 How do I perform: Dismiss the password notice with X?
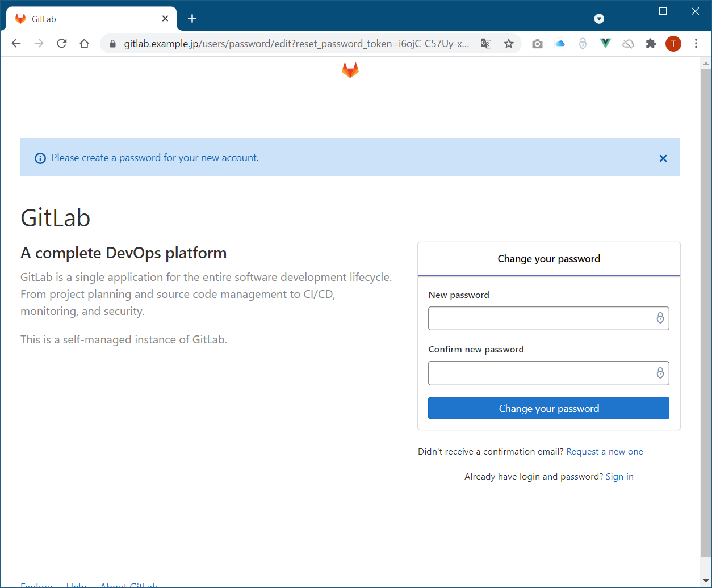click(x=663, y=158)
